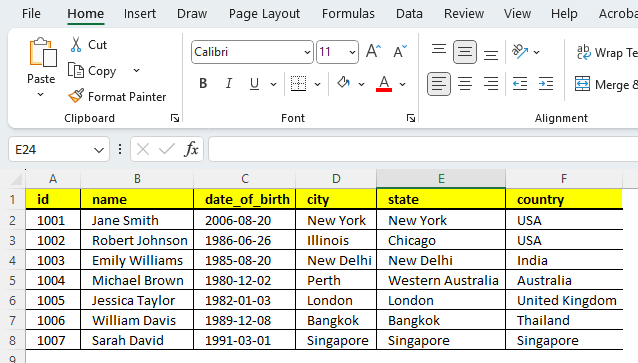
Task: Switch to View tab
Action: [x=517, y=14]
